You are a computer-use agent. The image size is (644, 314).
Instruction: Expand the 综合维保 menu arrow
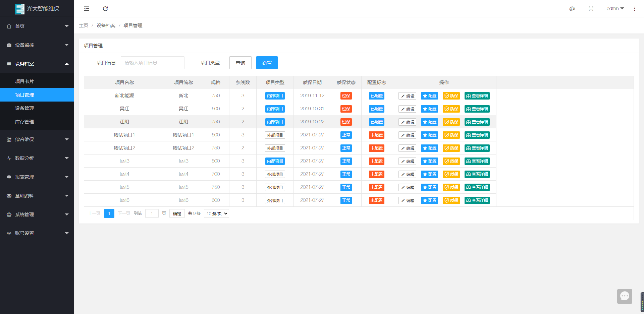click(67, 139)
